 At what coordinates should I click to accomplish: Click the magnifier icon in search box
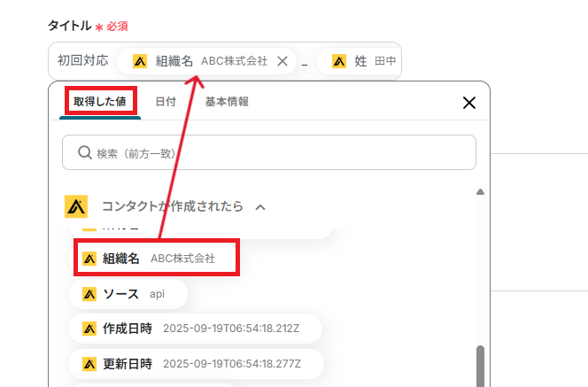(x=85, y=152)
